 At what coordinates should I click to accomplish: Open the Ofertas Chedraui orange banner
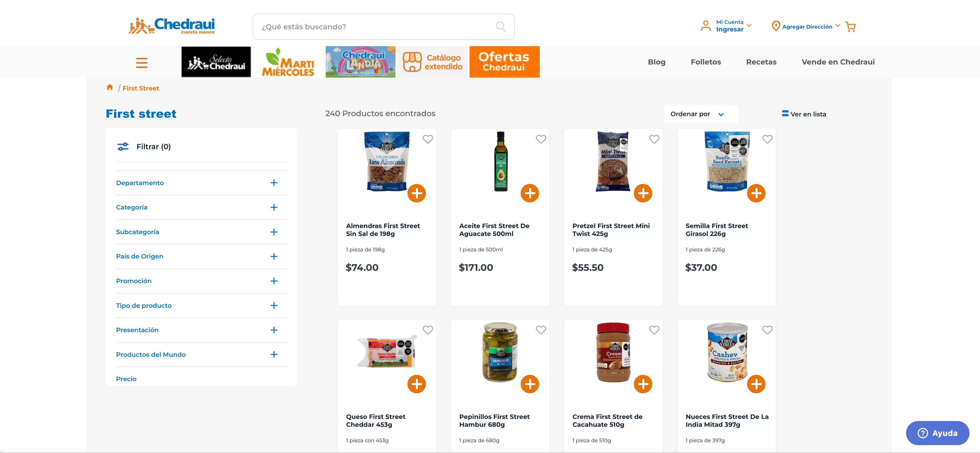click(x=504, y=62)
